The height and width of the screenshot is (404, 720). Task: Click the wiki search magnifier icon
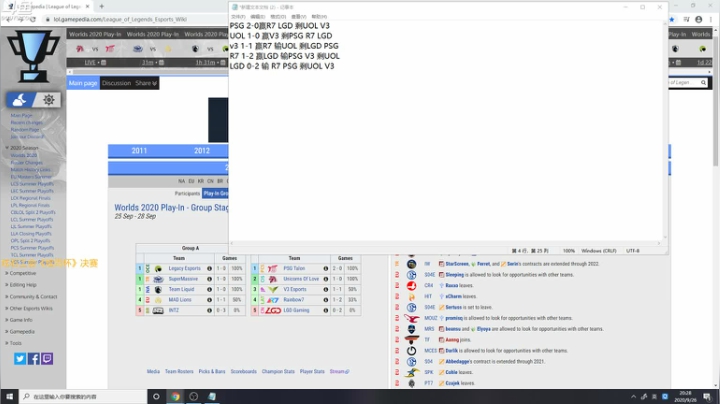click(703, 83)
